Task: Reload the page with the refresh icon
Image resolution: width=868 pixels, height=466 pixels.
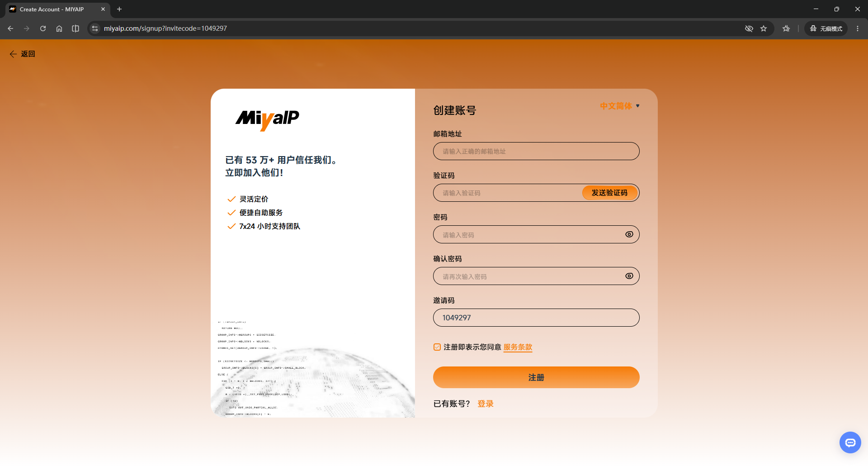Action: 43,29
